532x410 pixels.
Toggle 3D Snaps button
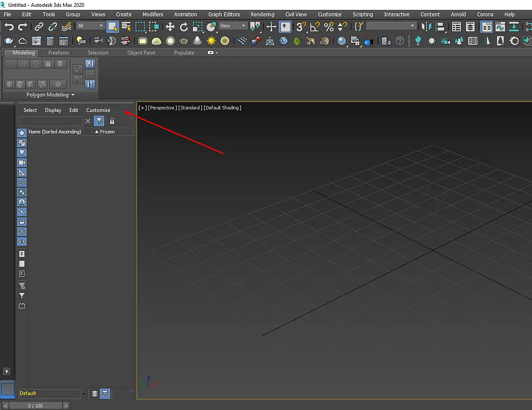click(301, 27)
